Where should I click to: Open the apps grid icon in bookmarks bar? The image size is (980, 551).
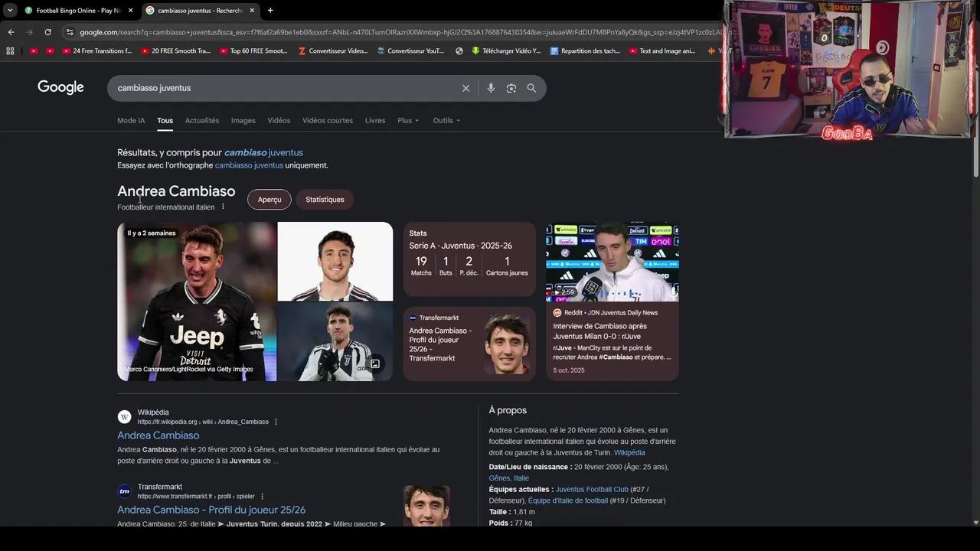[10, 51]
